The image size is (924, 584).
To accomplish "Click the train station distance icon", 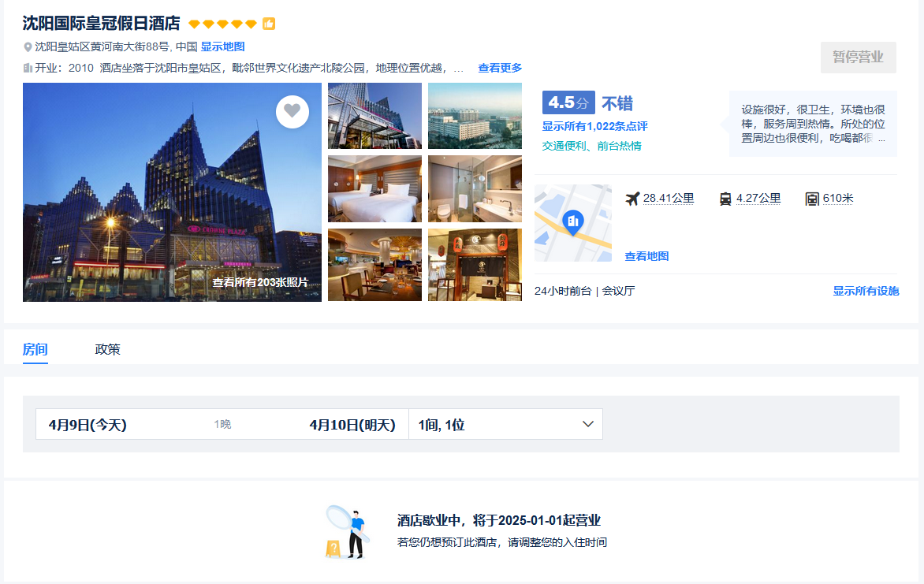I will 725,199.
